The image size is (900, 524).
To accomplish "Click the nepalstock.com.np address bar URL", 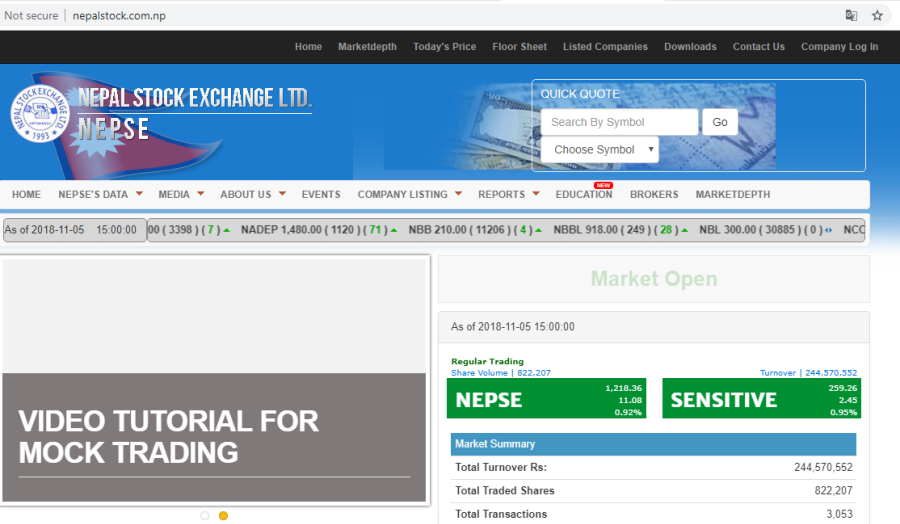I will tap(119, 15).
